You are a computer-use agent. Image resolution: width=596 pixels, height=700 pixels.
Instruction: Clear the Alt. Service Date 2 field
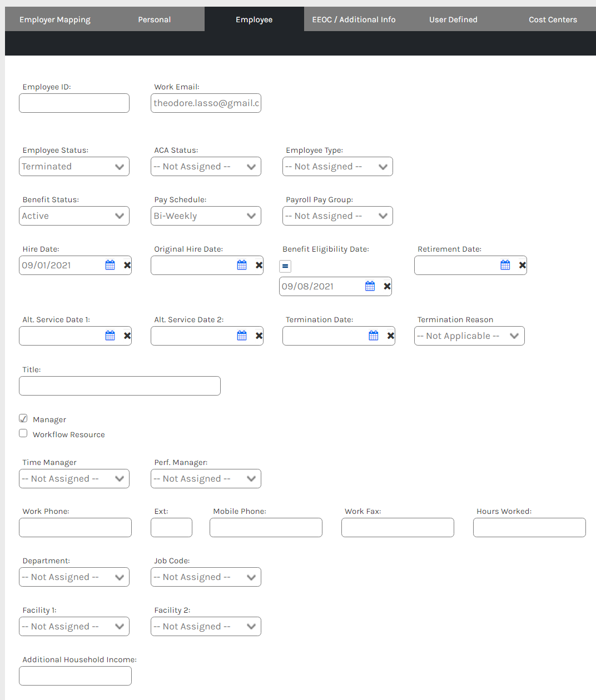click(x=259, y=336)
